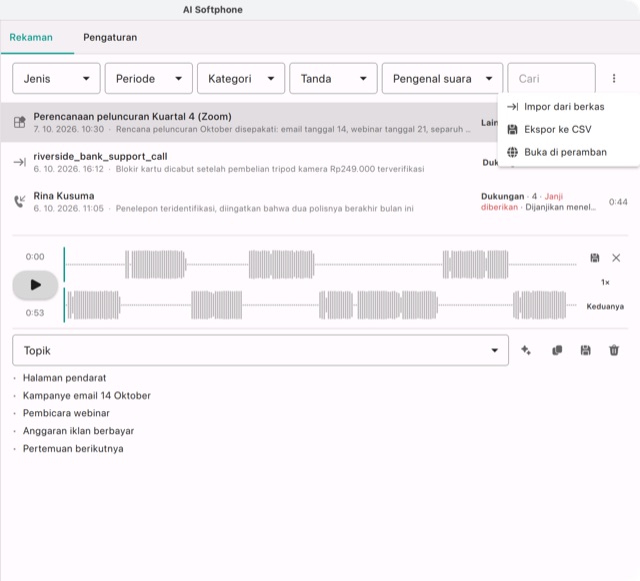Click the Penelepon teridentifikasi summary text

(x=264, y=209)
